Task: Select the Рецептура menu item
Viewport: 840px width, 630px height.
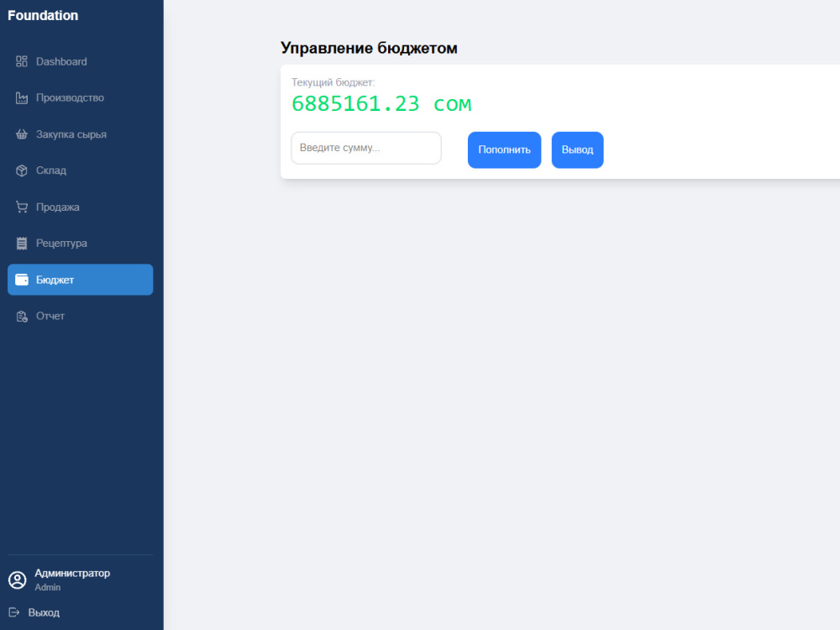Action: pyautogui.click(x=81, y=244)
